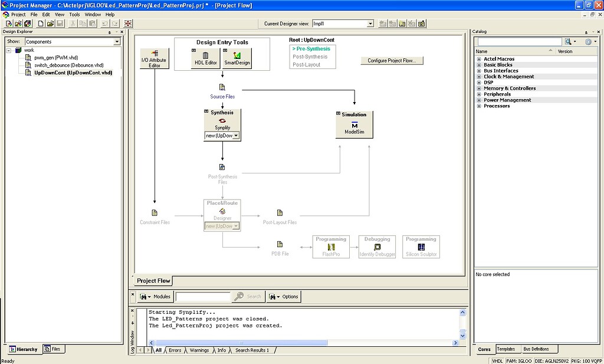
Task: Open the Show Components dropdown
Action: [x=116, y=41]
